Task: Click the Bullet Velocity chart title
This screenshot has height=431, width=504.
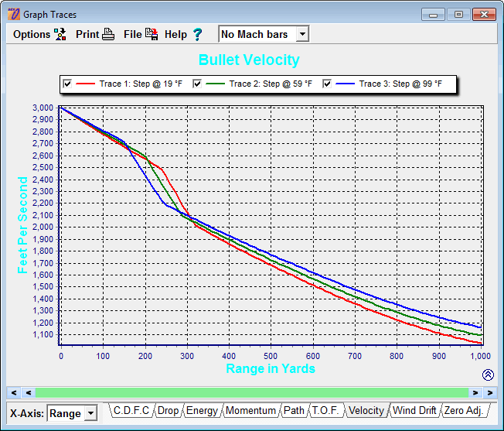Action: click(249, 60)
